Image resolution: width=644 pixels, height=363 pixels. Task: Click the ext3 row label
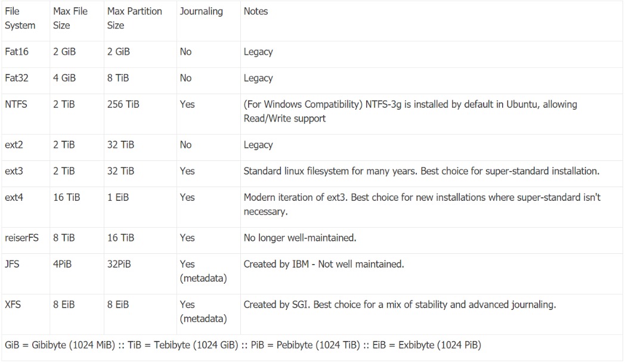pos(14,171)
